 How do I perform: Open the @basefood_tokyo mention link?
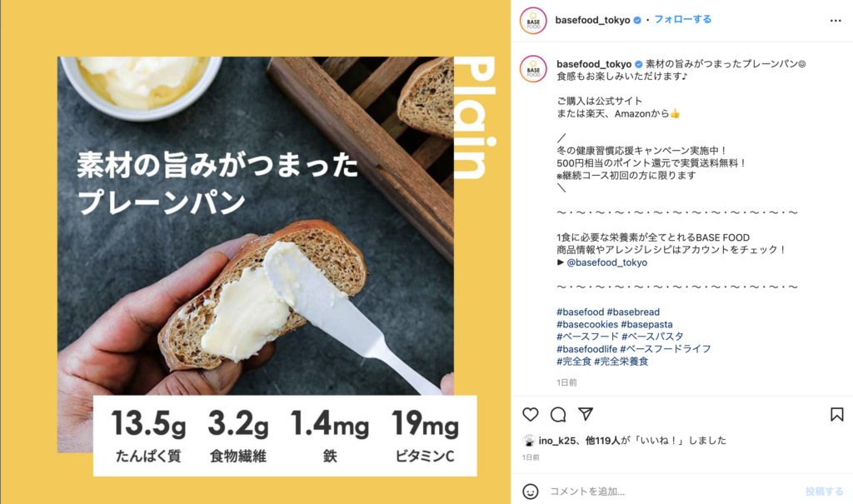(606, 262)
